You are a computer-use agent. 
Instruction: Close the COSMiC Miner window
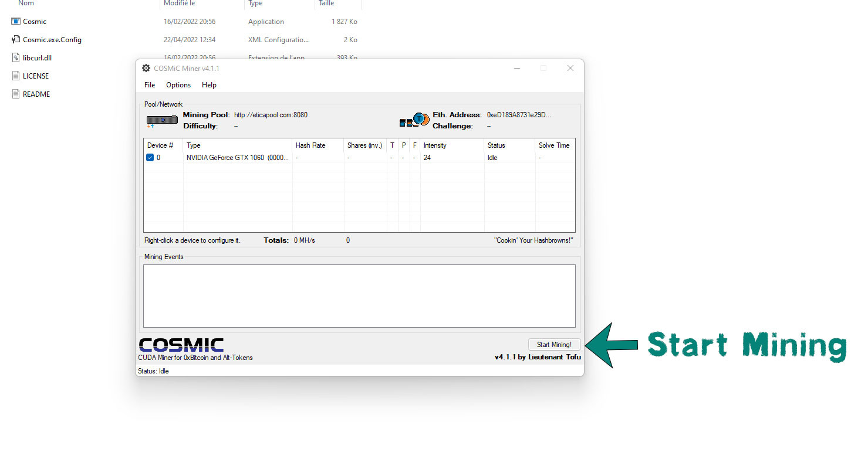pyautogui.click(x=570, y=69)
